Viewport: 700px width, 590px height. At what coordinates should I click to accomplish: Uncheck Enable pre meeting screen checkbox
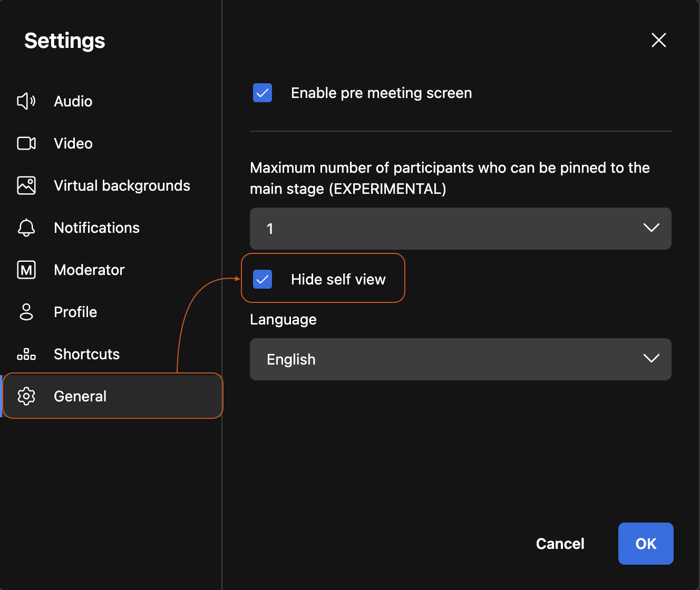point(262,93)
